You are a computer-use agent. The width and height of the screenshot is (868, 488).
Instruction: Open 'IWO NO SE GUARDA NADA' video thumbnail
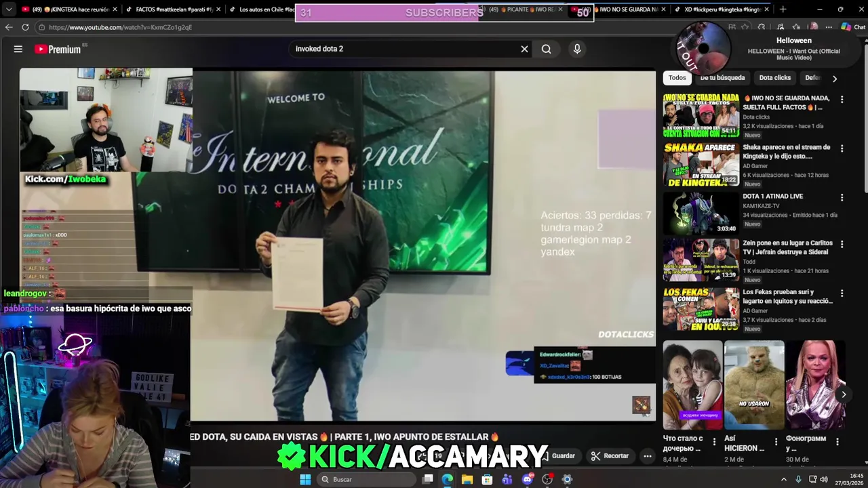coord(701,115)
